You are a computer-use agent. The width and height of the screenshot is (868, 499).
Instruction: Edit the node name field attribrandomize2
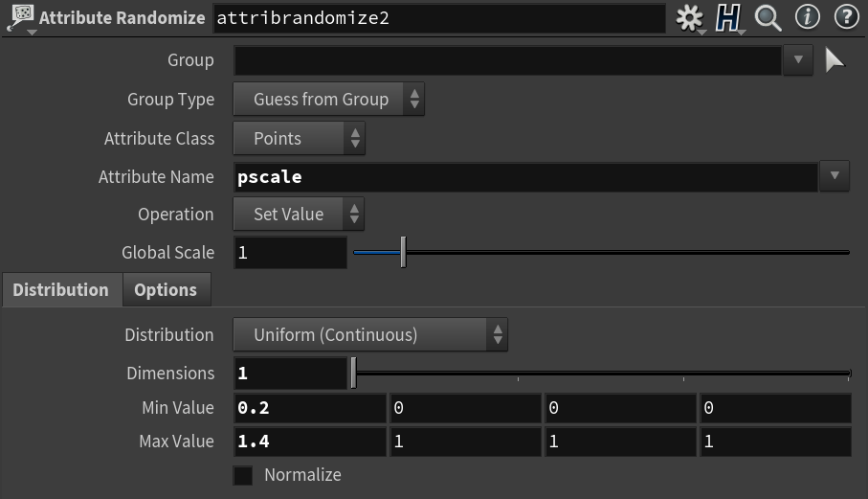click(439, 18)
